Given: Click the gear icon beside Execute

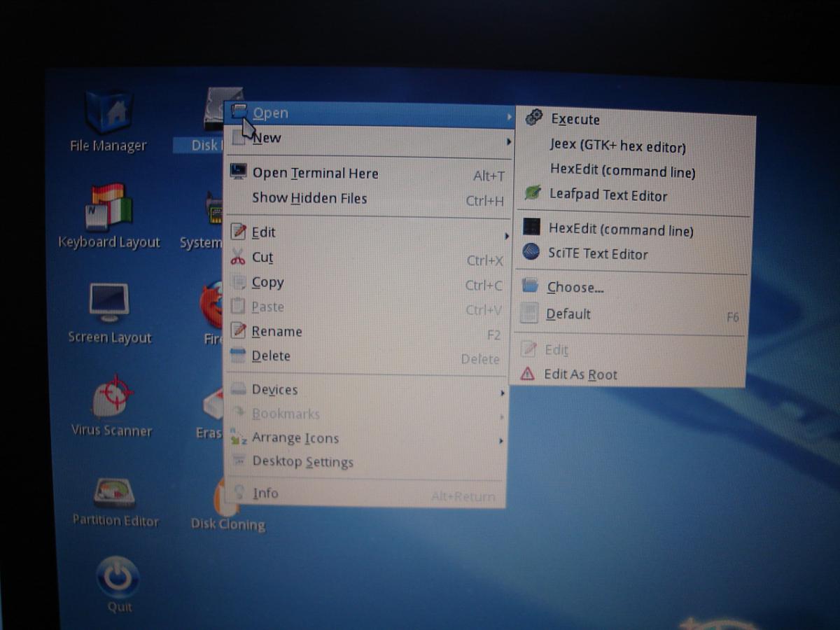Looking at the screenshot, I should click(x=533, y=118).
